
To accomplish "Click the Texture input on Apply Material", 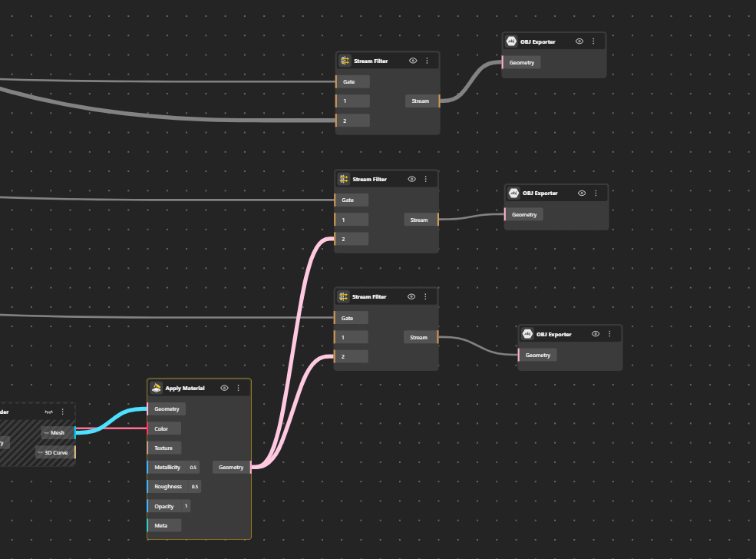I will coord(164,448).
